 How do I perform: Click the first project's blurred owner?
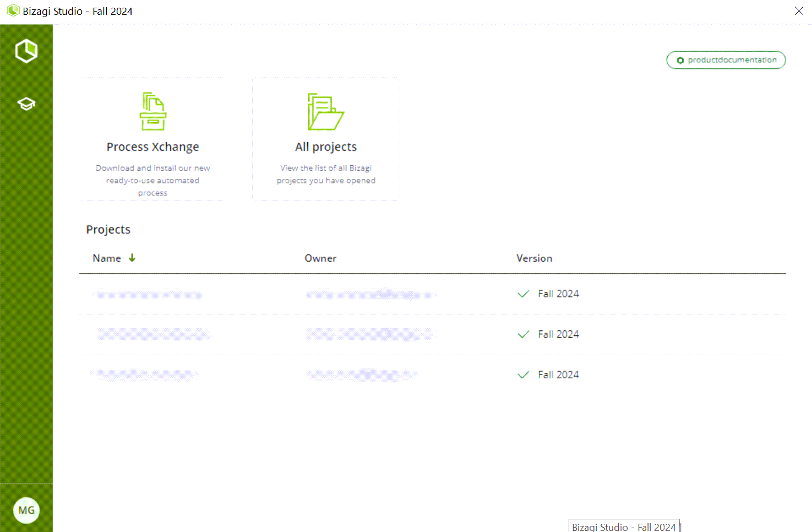point(371,295)
